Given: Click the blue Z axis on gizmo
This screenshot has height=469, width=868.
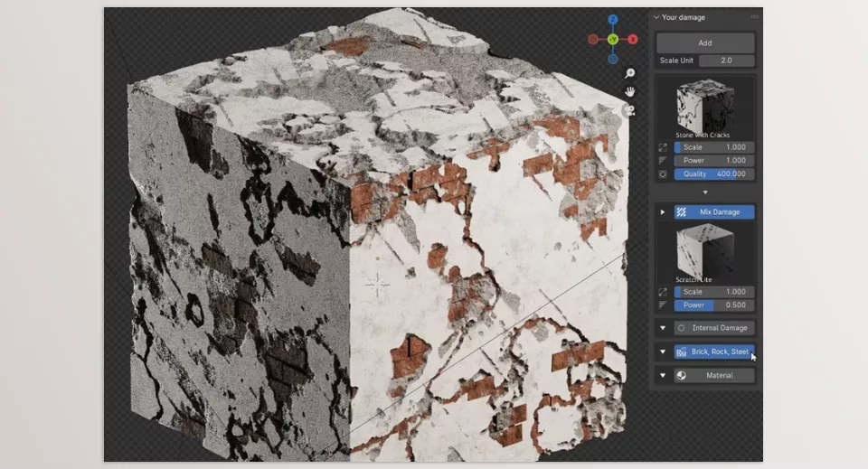Looking at the screenshot, I should (612, 19).
